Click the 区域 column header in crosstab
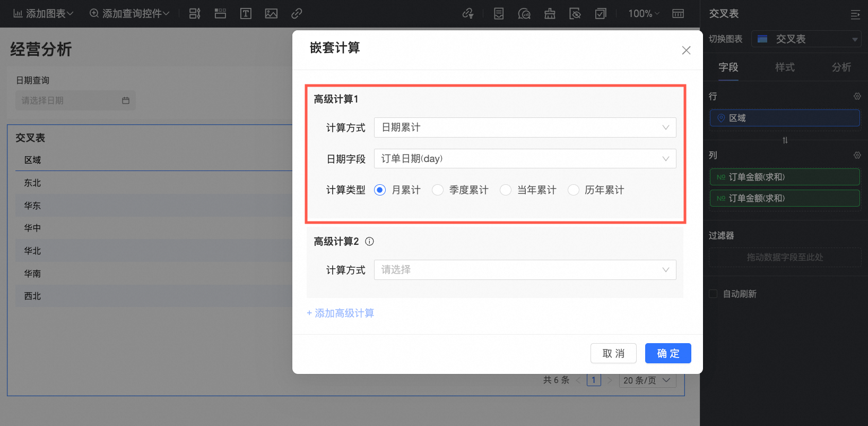 (32, 160)
